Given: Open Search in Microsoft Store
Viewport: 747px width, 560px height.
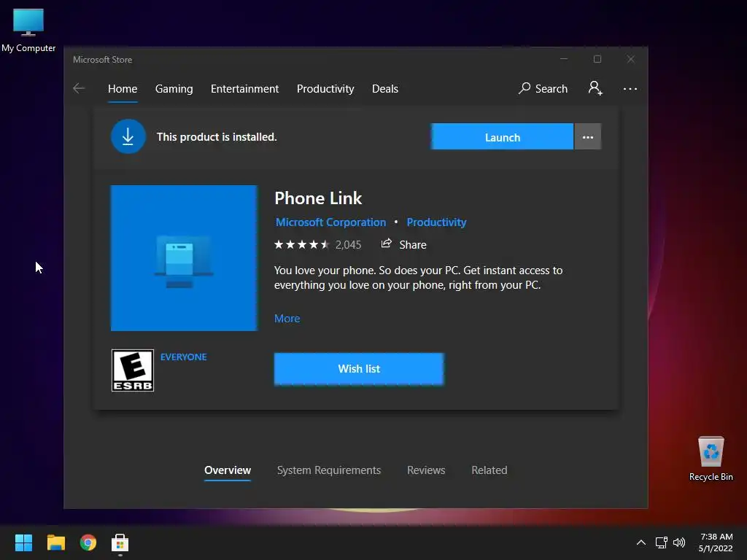Looking at the screenshot, I should 543,88.
